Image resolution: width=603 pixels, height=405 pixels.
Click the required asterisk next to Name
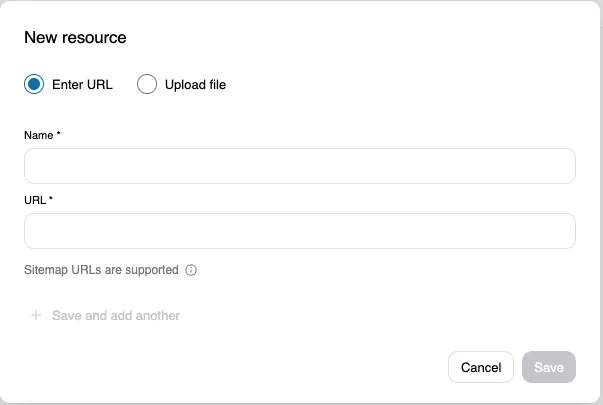[x=60, y=135]
